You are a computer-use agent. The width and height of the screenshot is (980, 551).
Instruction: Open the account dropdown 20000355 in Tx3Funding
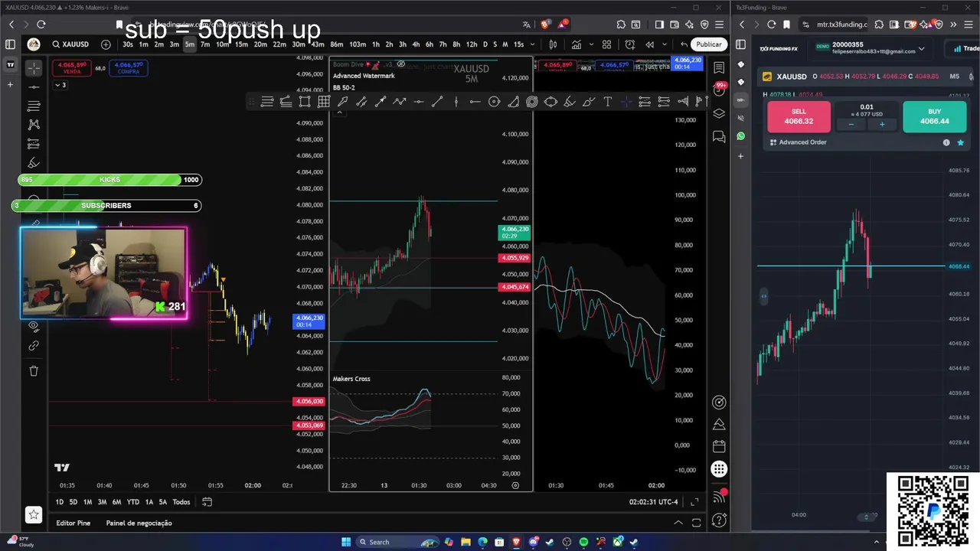871,47
